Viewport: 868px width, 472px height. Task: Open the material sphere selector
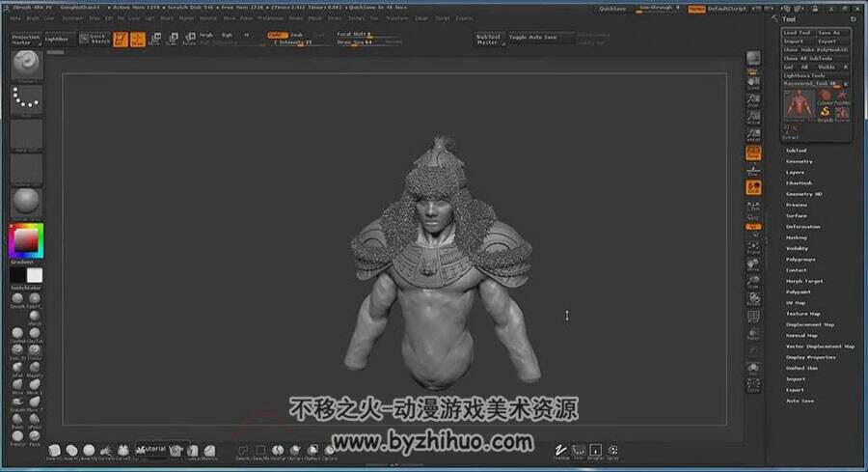pos(26,202)
